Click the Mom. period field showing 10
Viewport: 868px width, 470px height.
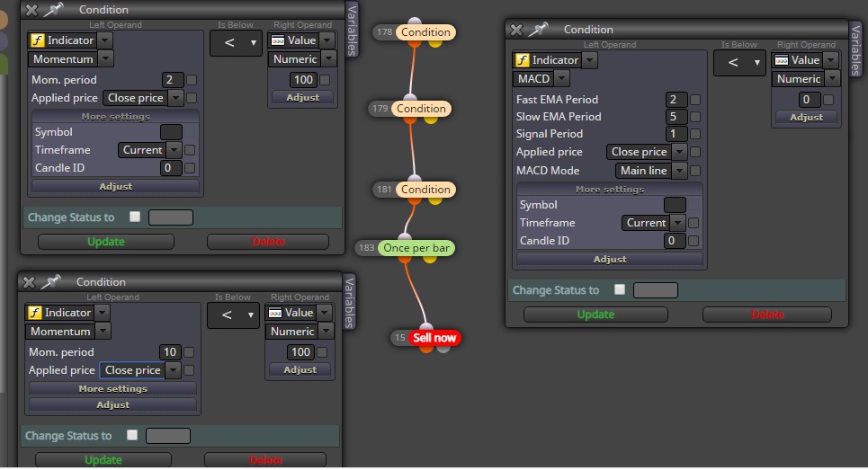(170, 352)
